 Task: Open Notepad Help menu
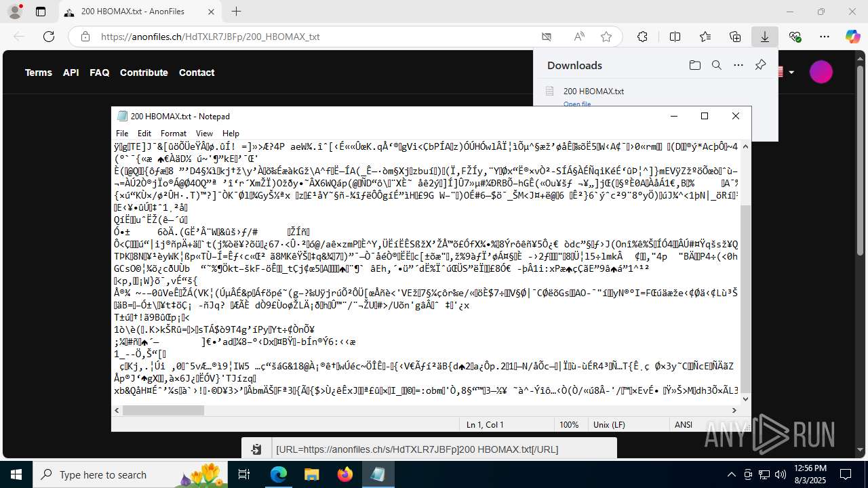[231, 134]
